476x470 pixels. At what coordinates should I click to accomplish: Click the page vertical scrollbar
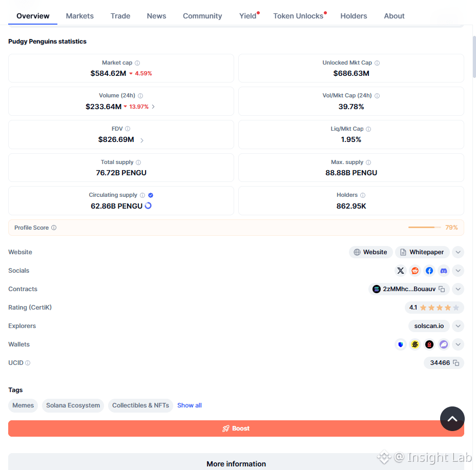point(474,57)
